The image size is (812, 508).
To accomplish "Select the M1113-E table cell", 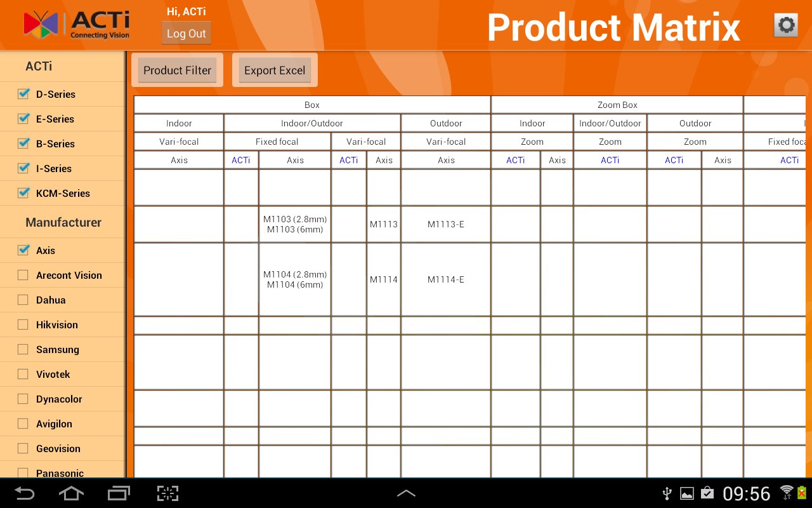I will 446,224.
